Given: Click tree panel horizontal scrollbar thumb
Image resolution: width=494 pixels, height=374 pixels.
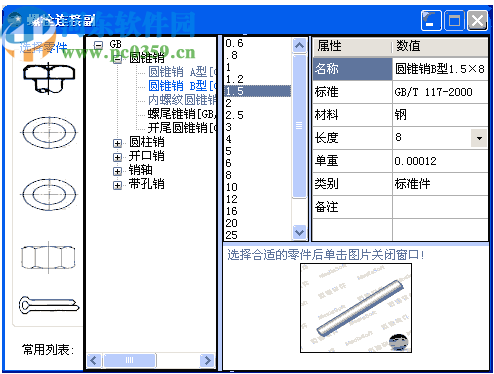Looking at the screenshot, I should click(130, 360).
